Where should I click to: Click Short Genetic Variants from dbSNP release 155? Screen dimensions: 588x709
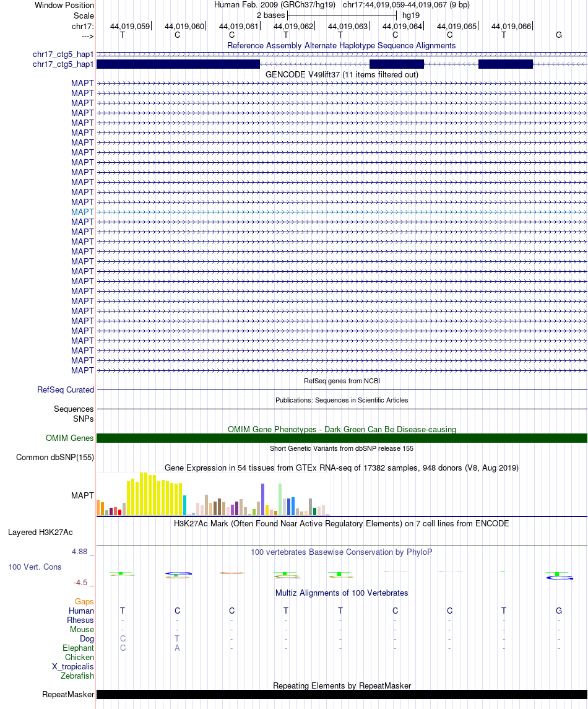[x=342, y=448]
